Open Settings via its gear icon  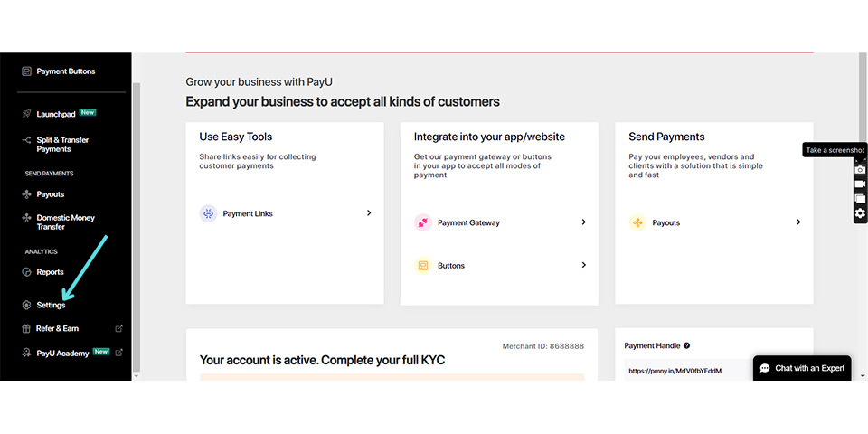click(x=27, y=306)
